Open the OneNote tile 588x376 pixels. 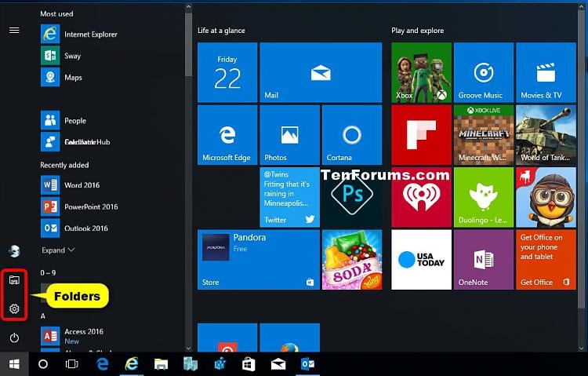coord(484,260)
